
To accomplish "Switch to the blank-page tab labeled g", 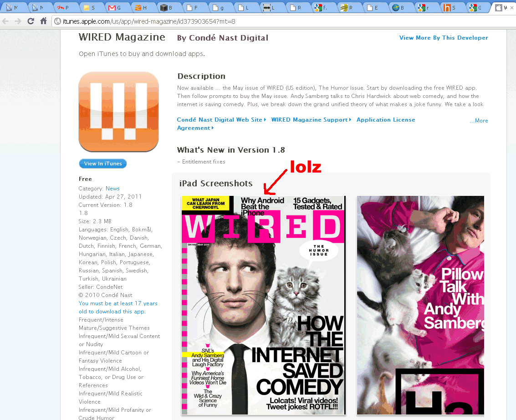I will pyautogui.click(x=218, y=8).
